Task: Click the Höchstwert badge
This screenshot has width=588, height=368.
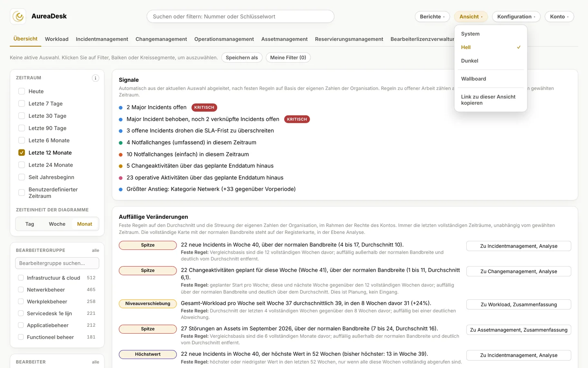Action: click(x=148, y=355)
